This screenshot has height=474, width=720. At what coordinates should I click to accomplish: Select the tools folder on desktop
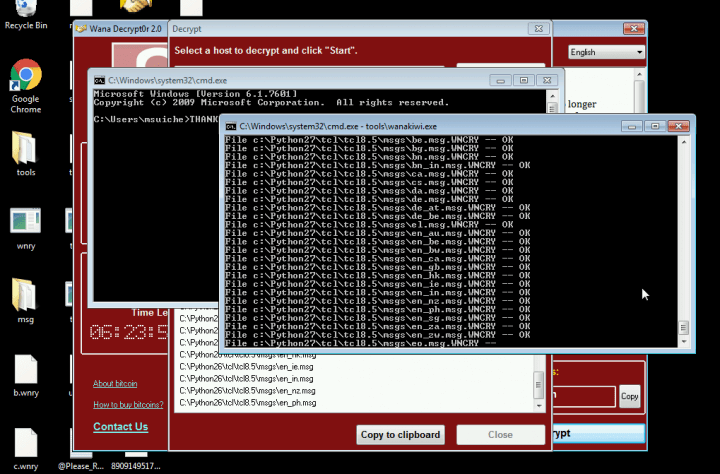point(25,154)
